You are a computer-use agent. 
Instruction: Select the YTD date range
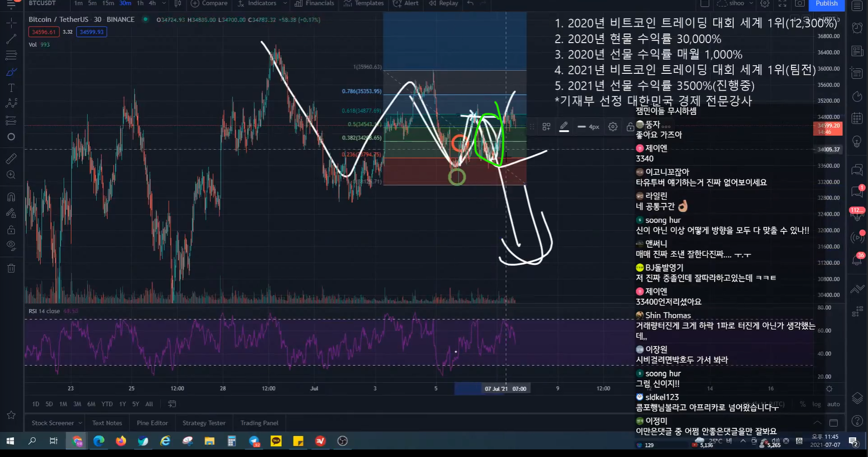pyautogui.click(x=107, y=404)
